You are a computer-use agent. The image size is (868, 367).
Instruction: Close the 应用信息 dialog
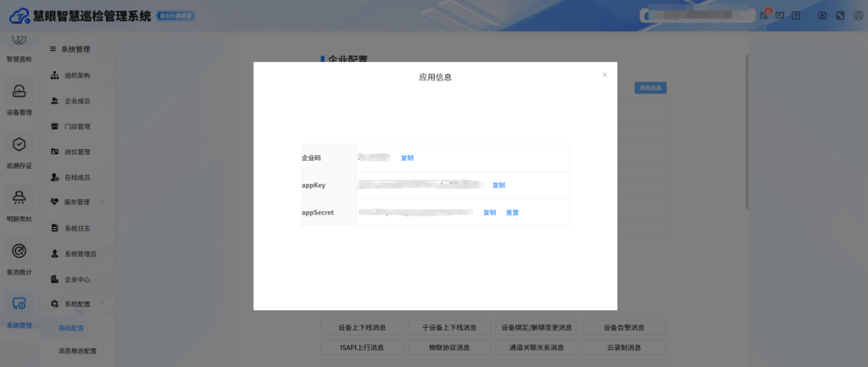pos(604,75)
